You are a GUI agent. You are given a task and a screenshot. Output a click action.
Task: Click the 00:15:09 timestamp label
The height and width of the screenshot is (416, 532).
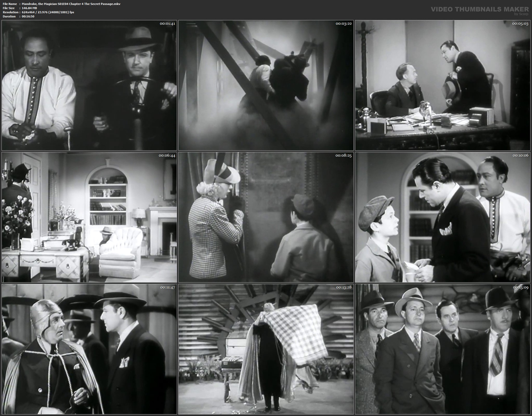pyautogui.click(x=521, y=287)
